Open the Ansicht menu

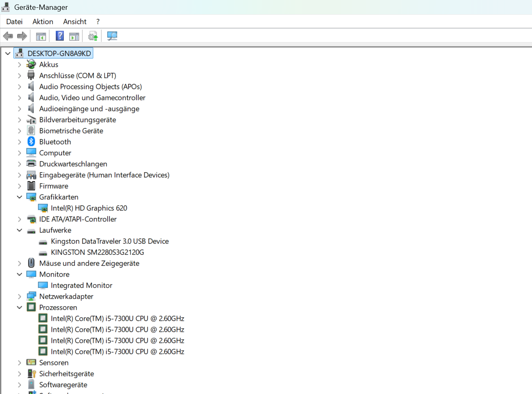tap(75, 22)
